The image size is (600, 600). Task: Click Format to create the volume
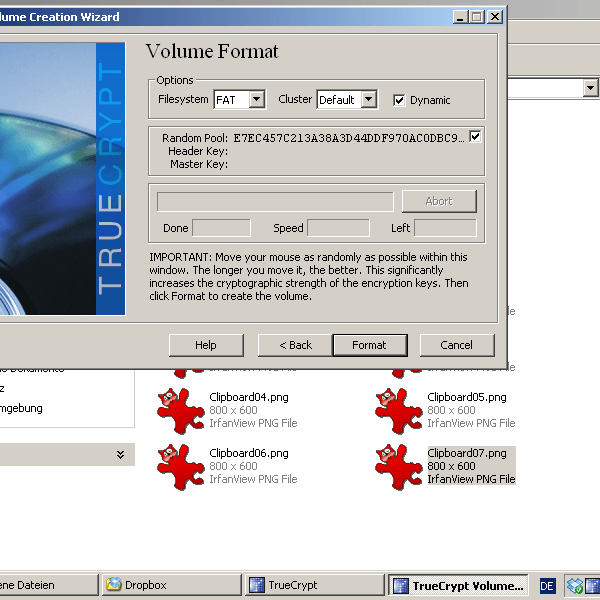tap(370, 345)
